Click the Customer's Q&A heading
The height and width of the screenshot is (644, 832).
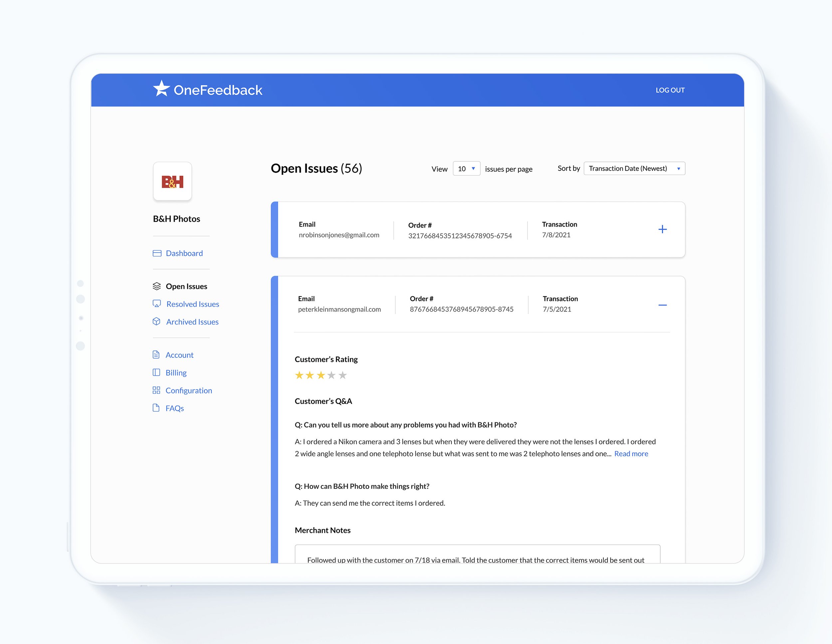tap(323, 401)
